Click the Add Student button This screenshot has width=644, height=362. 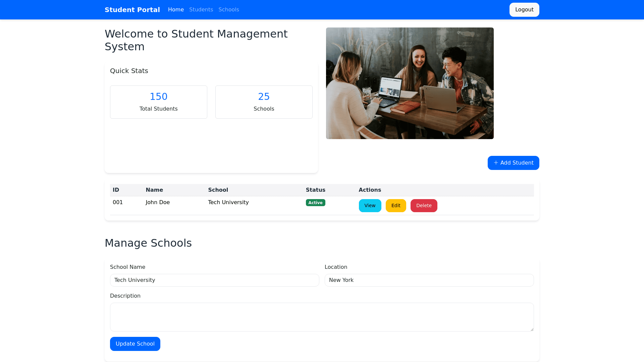point(513,163)
